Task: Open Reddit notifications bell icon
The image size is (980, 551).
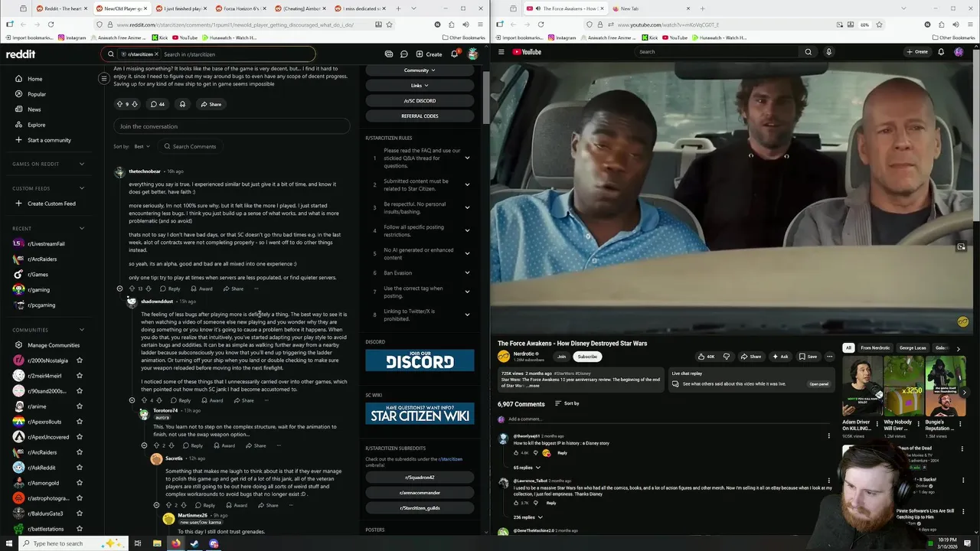Action: click(454, 54)
